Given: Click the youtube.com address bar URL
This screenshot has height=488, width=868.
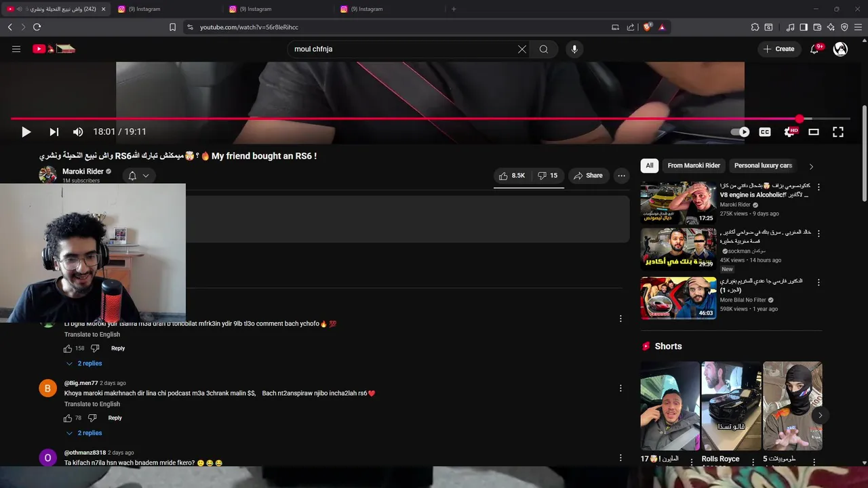Looking at the screenshot, I should click(249, 27).
